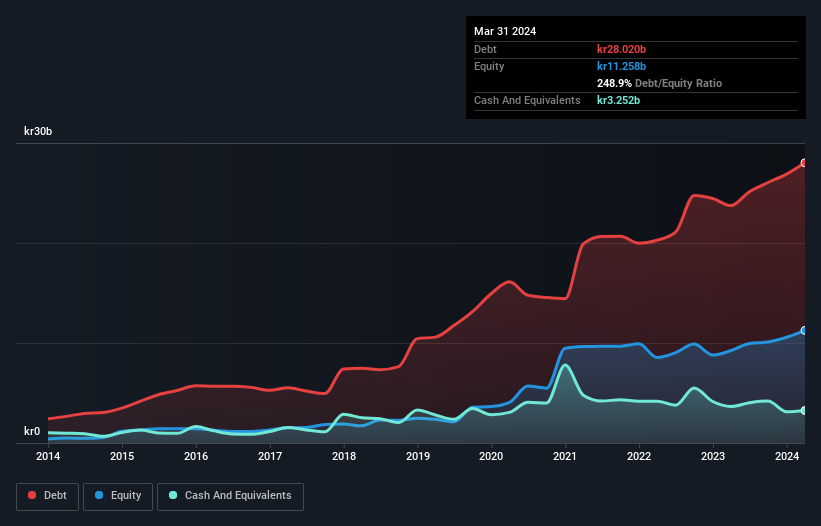Click the kr3.252b cash value
This screenshot has height=526, width=821.
coord(618,100)
